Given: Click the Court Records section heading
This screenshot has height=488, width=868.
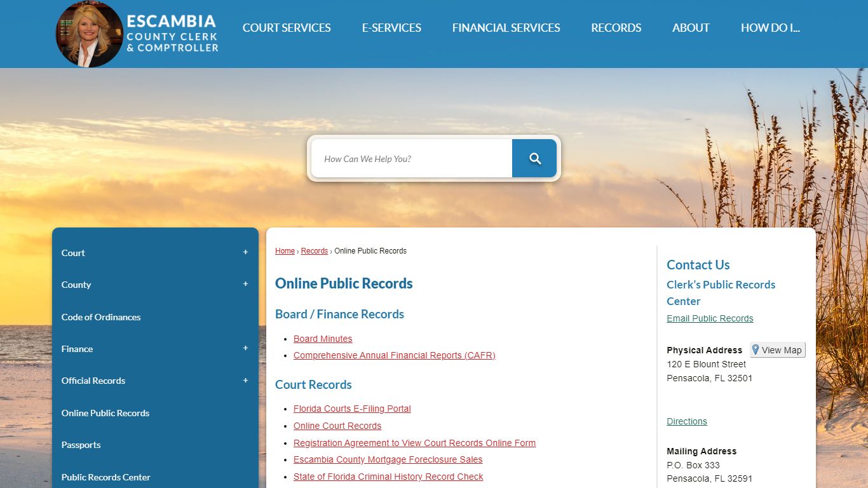Looking at the screenshot, I should pos(313,384).
